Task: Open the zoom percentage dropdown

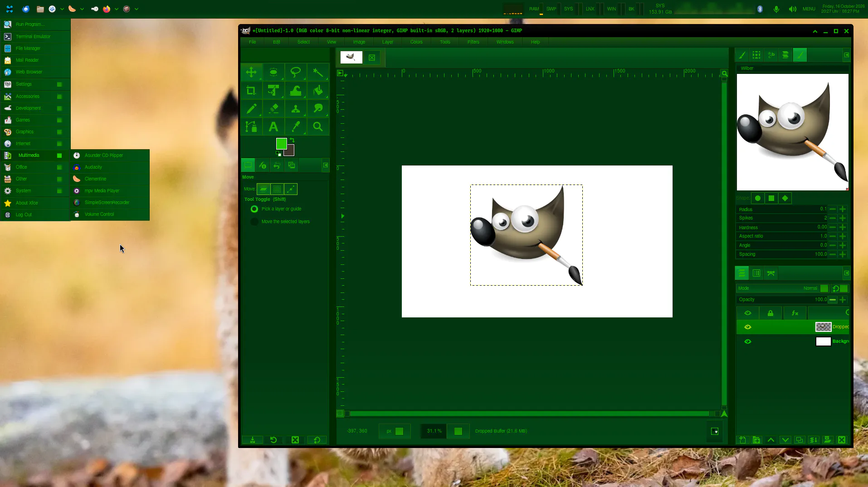Action: coord(458,431)
